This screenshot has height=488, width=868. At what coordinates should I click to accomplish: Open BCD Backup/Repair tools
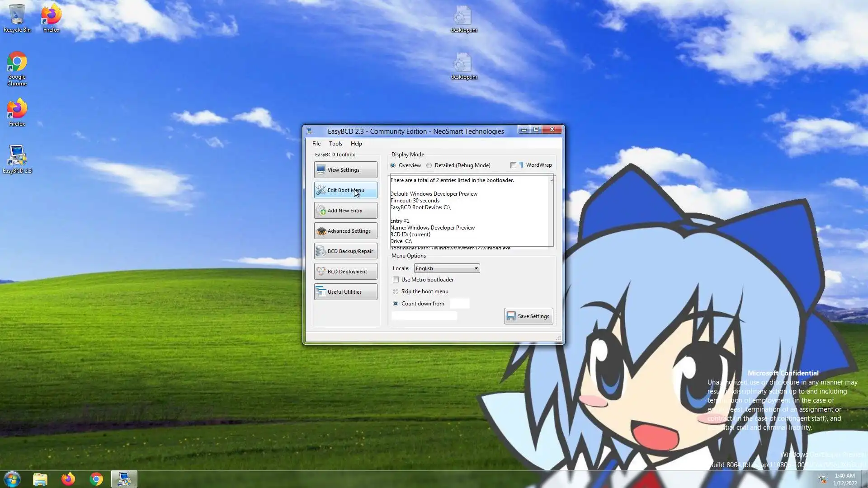(345, 251)
